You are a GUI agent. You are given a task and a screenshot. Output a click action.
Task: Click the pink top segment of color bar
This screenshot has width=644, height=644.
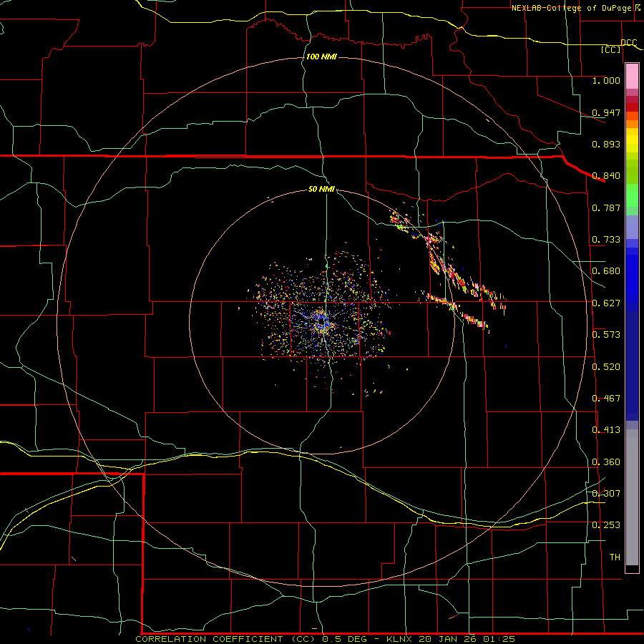632,77
